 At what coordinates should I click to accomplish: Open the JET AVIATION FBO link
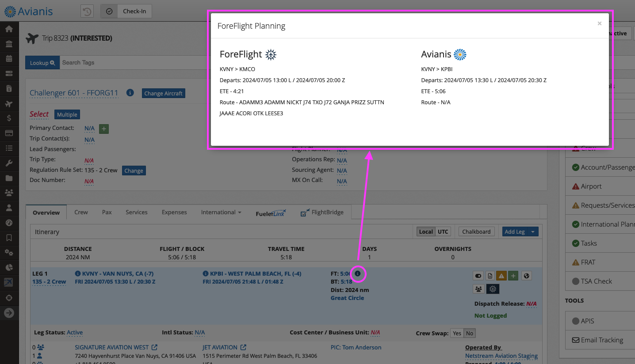(220, 347)
